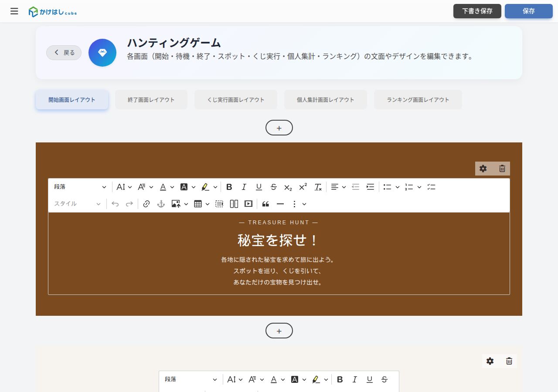Open font background color dropdown in brown block
This screenshot has height=392, width=558.
(x=188, y=187)
